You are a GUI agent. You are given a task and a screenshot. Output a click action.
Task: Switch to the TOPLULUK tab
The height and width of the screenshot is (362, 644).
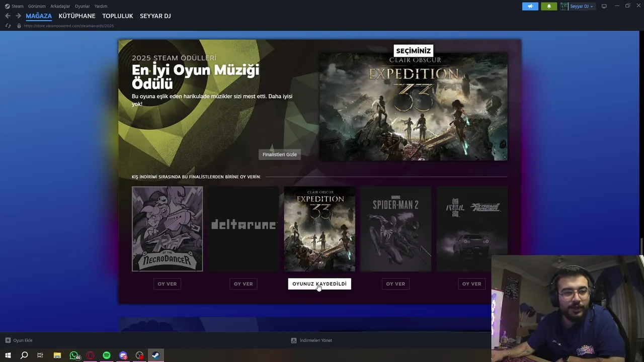coord(118,16)
